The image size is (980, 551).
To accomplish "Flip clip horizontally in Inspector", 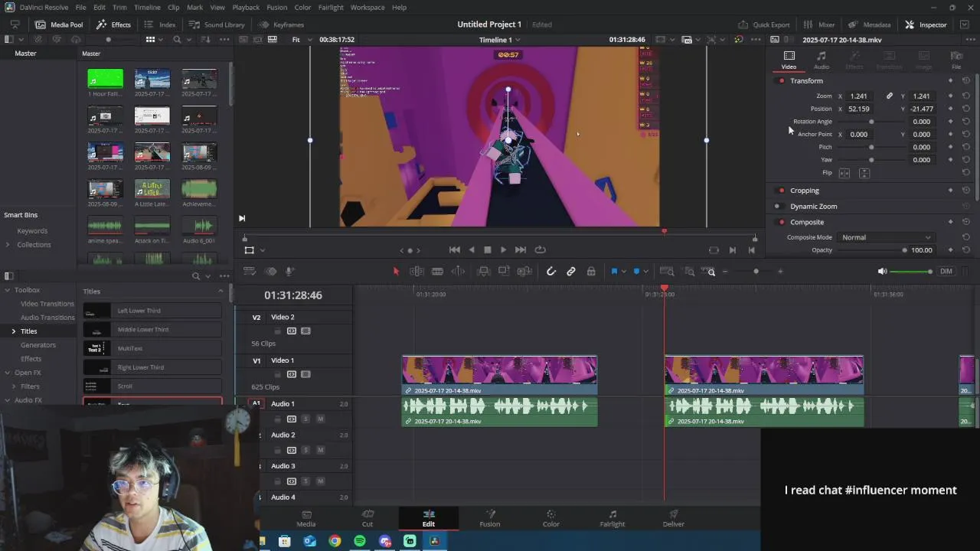I will [844, 173].
